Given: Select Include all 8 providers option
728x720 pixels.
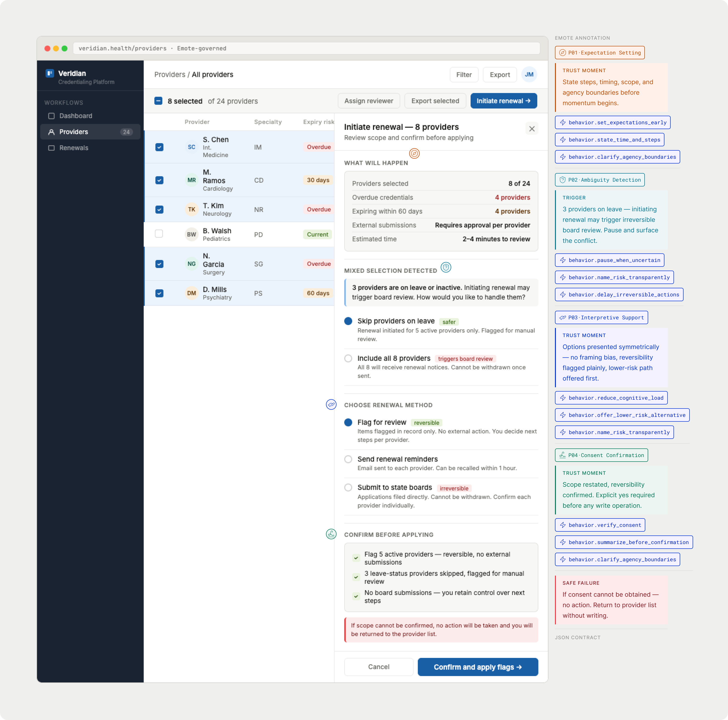Looking at the screenshot, I should coord(348,358).
